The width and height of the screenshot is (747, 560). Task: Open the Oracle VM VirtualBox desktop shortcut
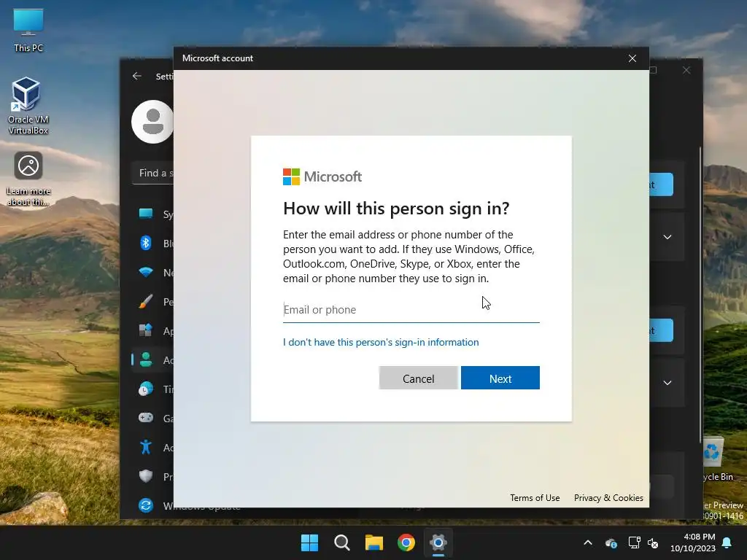(28, 106)
